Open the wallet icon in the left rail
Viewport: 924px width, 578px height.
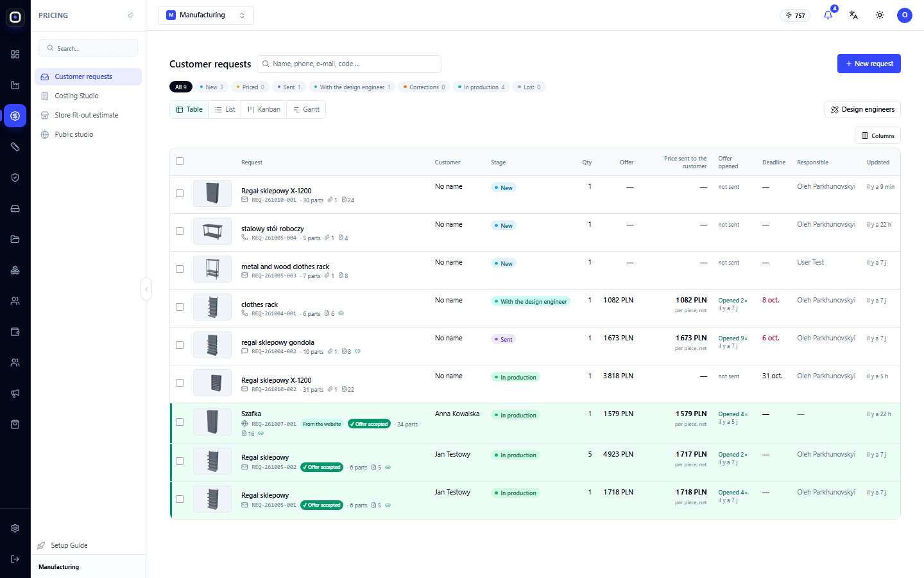(15, 332)
